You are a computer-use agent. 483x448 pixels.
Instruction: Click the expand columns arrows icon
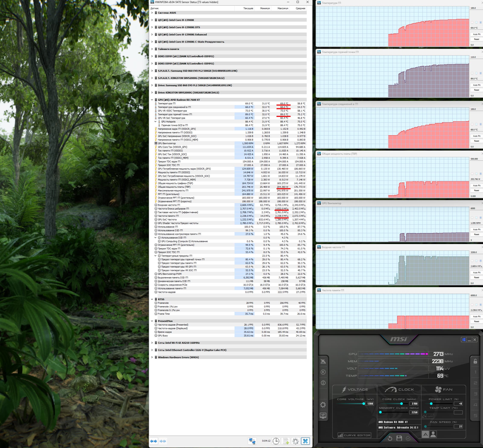coord(154,441)
